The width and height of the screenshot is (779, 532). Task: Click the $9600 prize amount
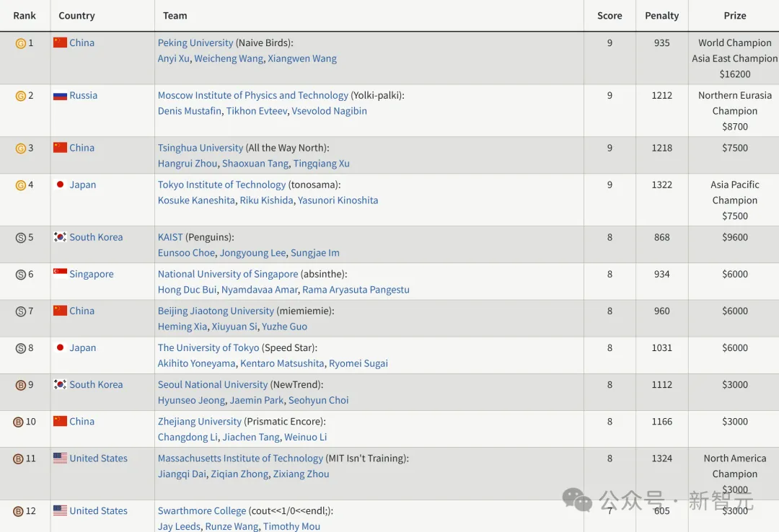(735, 237)
